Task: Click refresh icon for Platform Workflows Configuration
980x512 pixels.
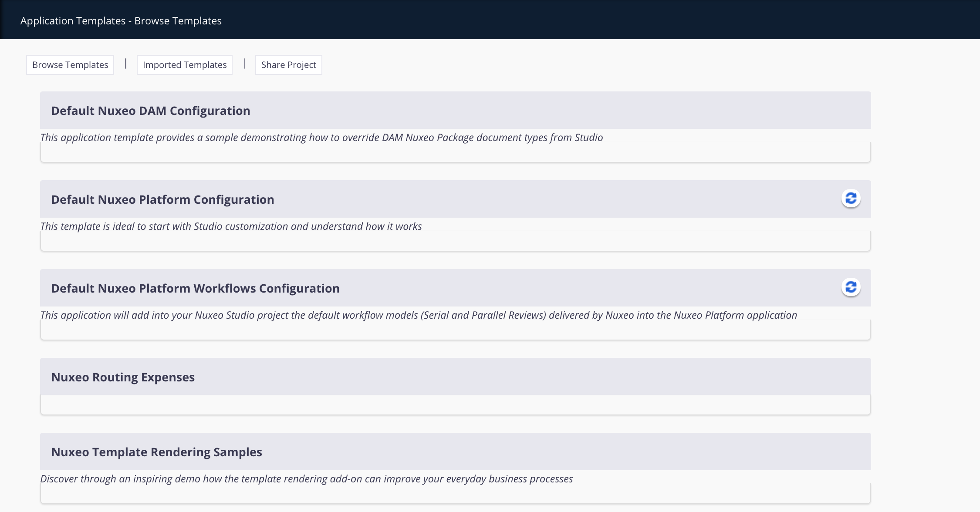Action: coord(851,287)
